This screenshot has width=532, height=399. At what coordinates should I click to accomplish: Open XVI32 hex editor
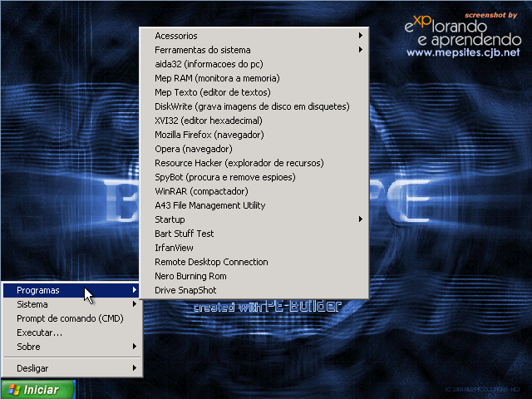click(x=254, y=121)
